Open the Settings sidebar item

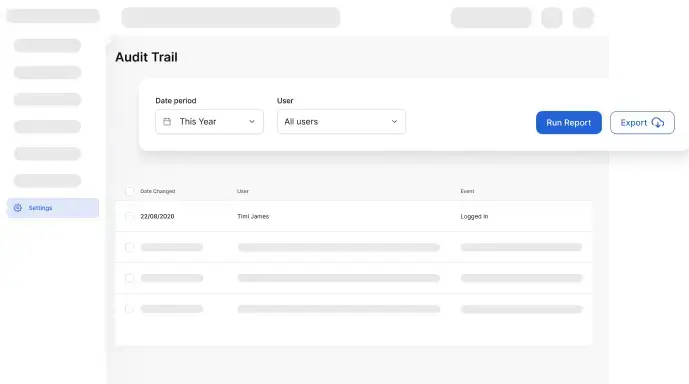pos(53,208)
